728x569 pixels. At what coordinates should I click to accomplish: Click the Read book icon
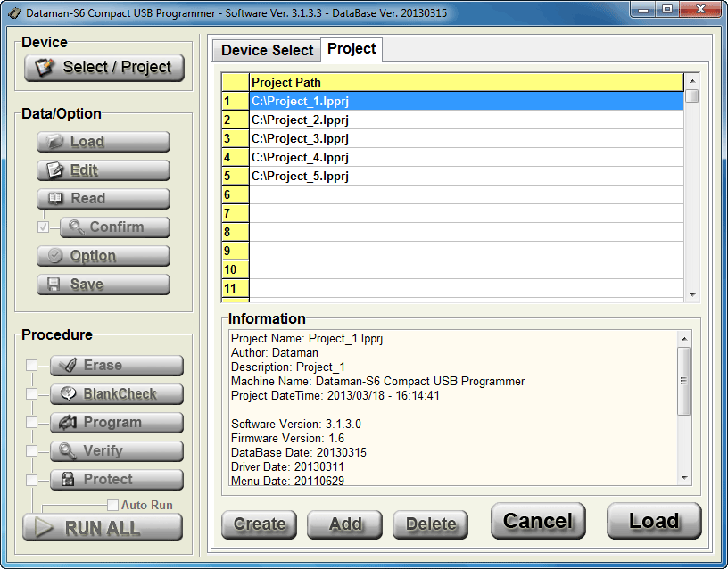tap(55, 199)
